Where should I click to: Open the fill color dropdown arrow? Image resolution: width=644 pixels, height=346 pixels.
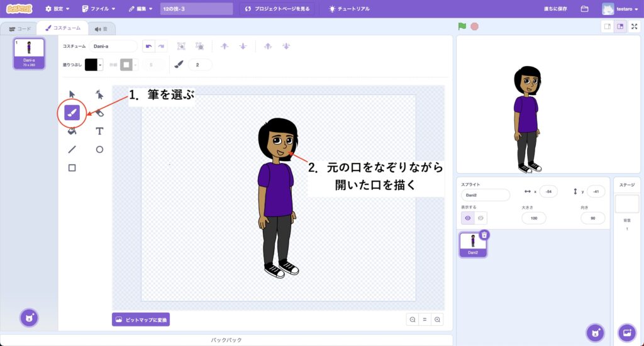(x=100, y=65)
